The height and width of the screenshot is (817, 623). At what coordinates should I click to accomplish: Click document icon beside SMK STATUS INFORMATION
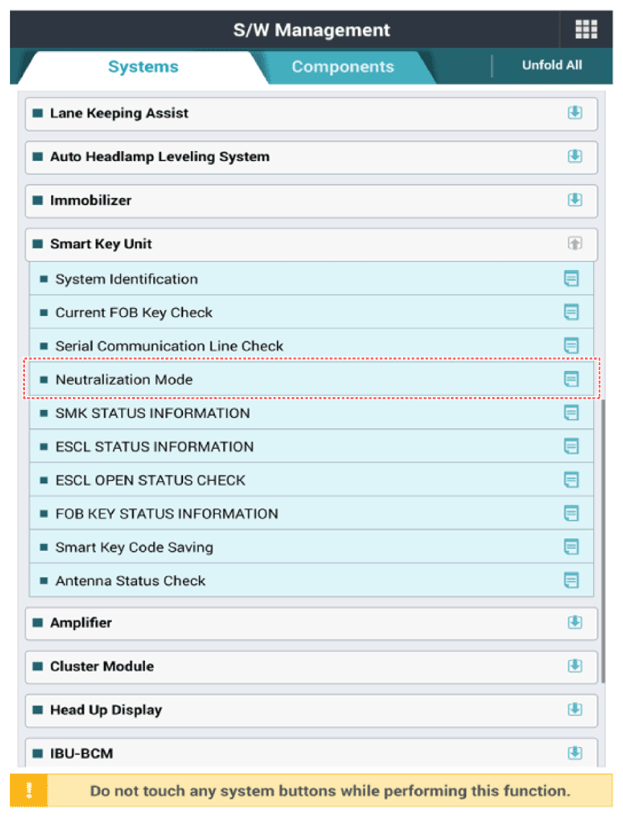click(571, 413)
